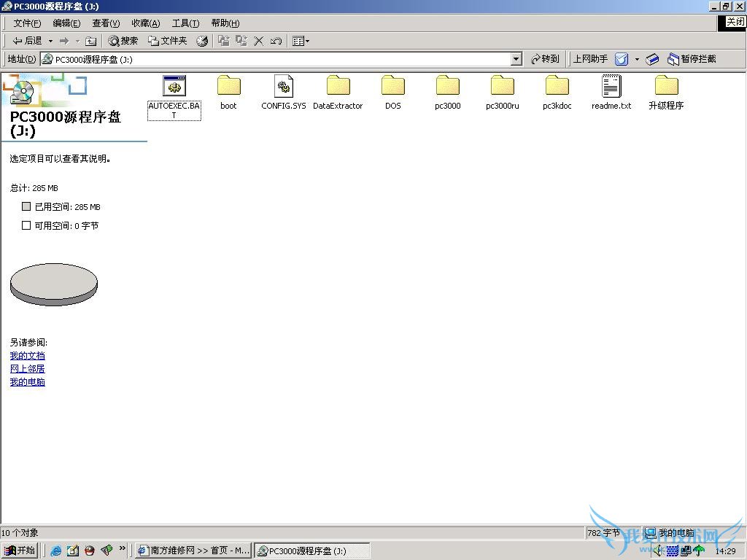Open the Back button history dropdown arrow
This screenshot has height=560, width=747.
point(50,41)
